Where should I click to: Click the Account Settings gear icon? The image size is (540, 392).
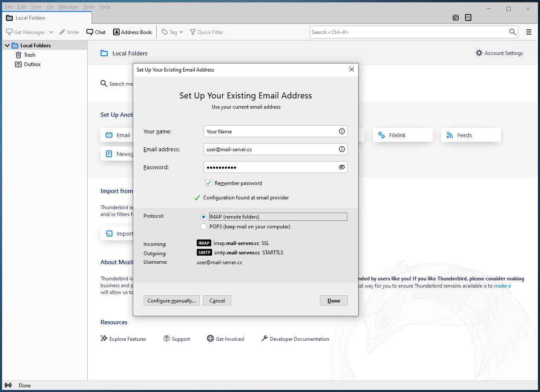479,53
